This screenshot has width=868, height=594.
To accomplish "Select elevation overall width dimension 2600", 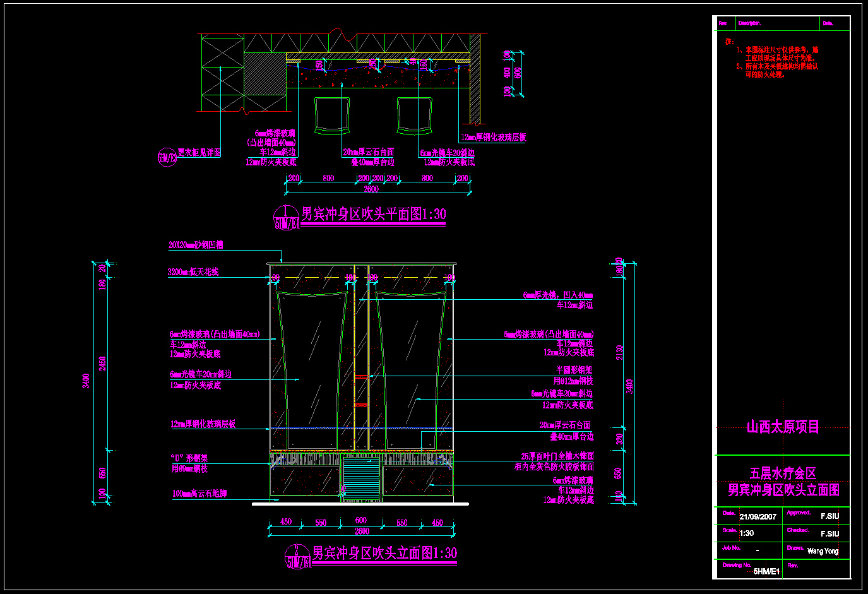I will [362, 532].
